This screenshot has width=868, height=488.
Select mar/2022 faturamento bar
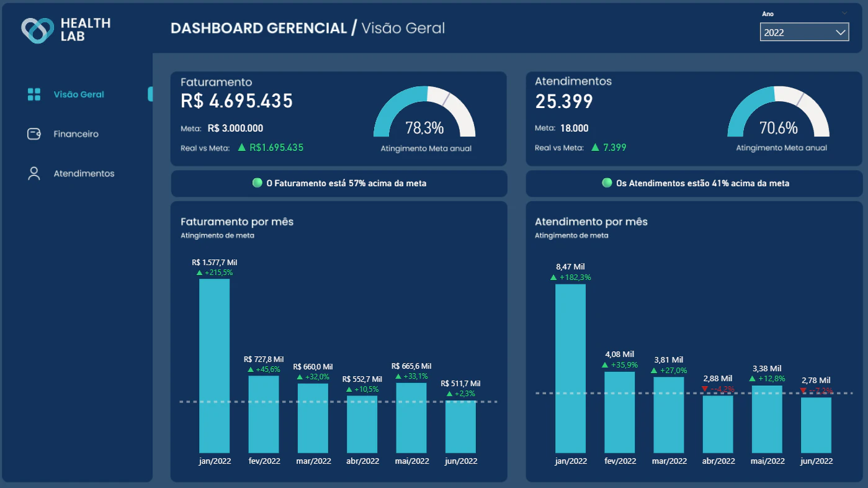coord(313,418)
